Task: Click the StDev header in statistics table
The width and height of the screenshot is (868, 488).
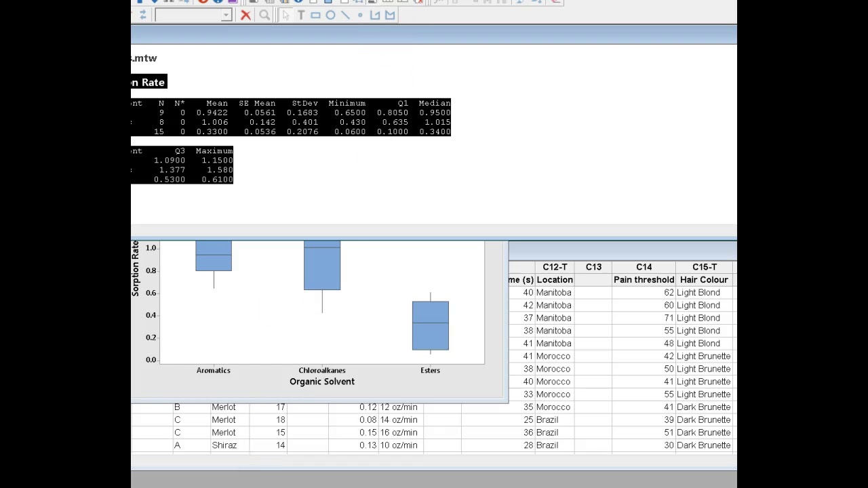Action: click(304, 103)
